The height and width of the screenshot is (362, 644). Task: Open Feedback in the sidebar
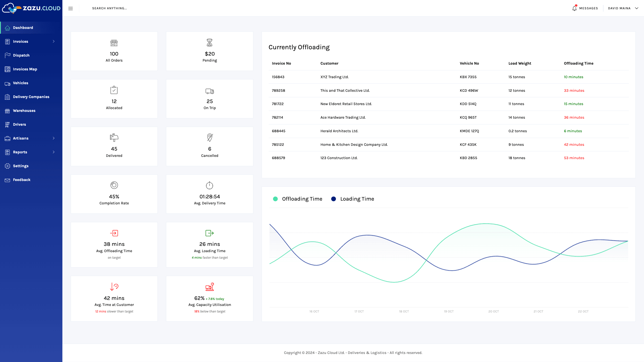[x=31, y=180]
